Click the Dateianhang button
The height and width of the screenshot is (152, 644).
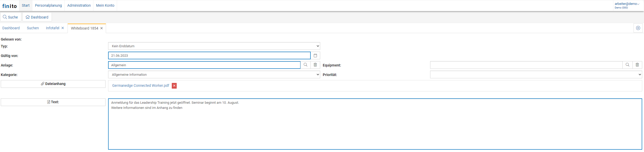point(53,84)
